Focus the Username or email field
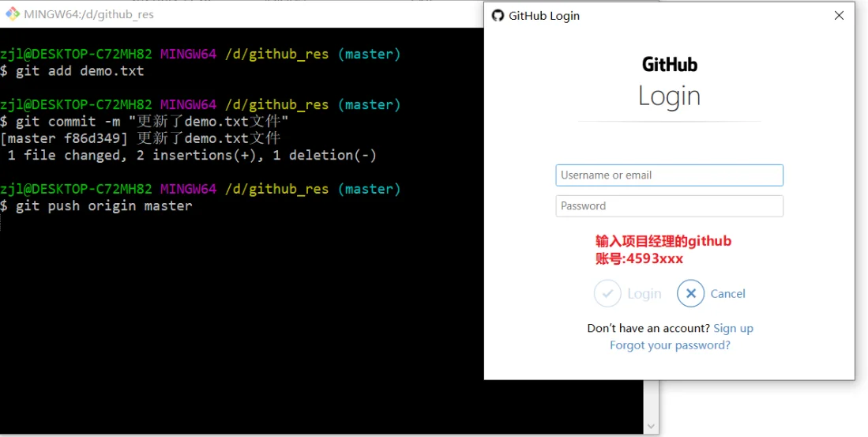 pos(669,175)
